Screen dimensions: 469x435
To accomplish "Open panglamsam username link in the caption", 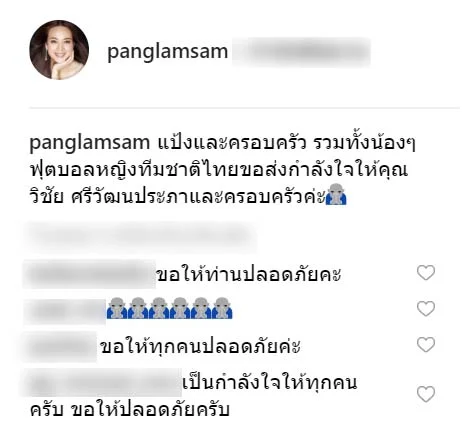I will tap(90, 143).
